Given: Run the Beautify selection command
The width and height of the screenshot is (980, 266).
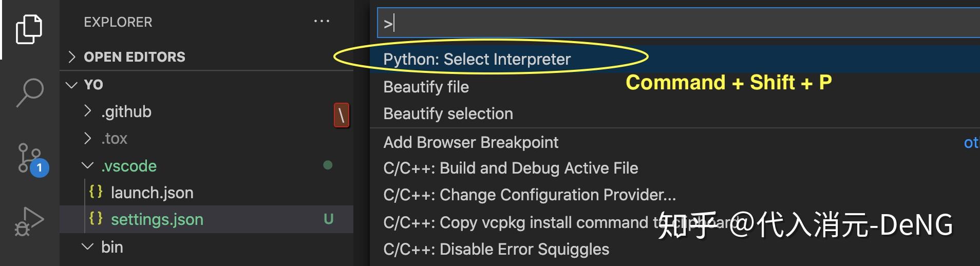Looking at the screenshot, I should pyautogui.click(x=675, y=113).
